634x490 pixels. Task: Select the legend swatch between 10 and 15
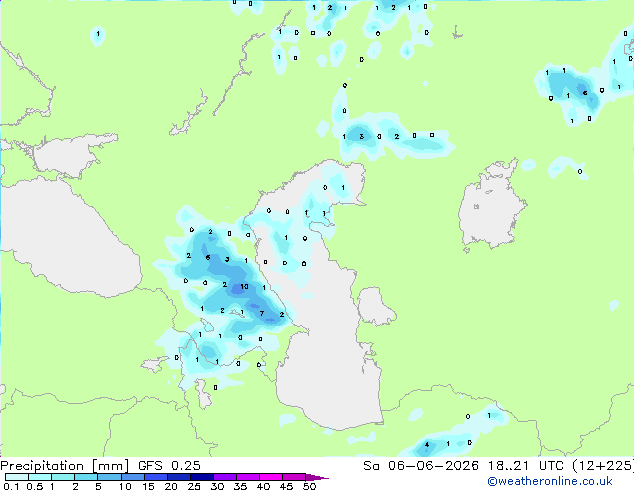(x=132, y=477)
